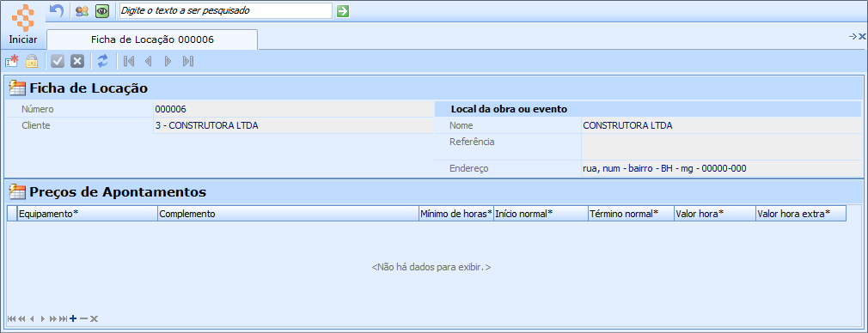Click the tab-area arrow icon
Viewport: 868px width, 333px height.
pos(853,37)
